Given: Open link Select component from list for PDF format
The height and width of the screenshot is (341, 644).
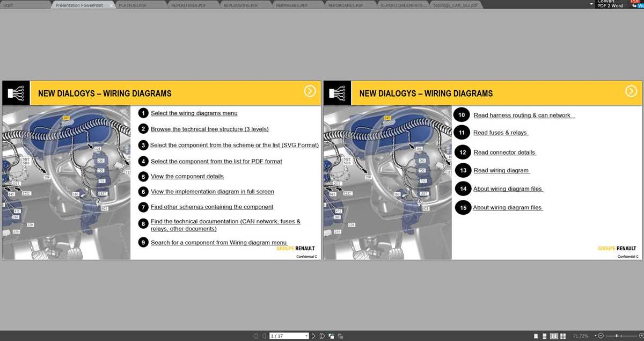Looking at the screenshot, I should click(216, 161).
